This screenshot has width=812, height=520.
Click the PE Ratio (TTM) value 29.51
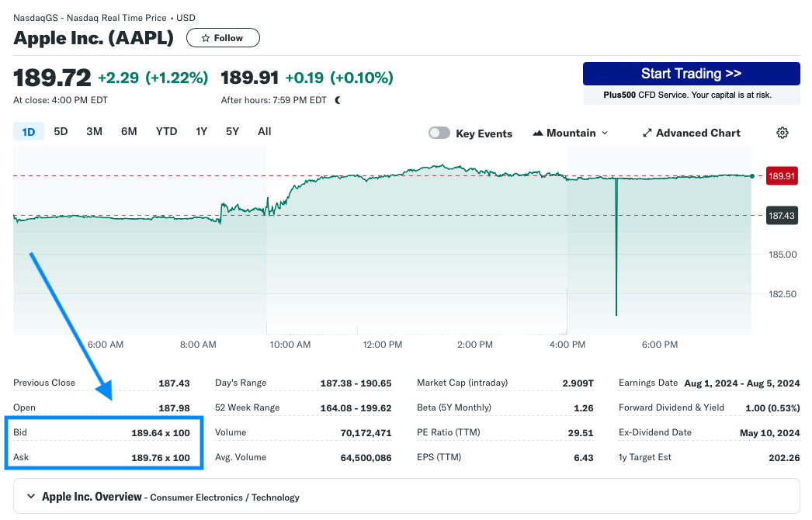(581, 433)
